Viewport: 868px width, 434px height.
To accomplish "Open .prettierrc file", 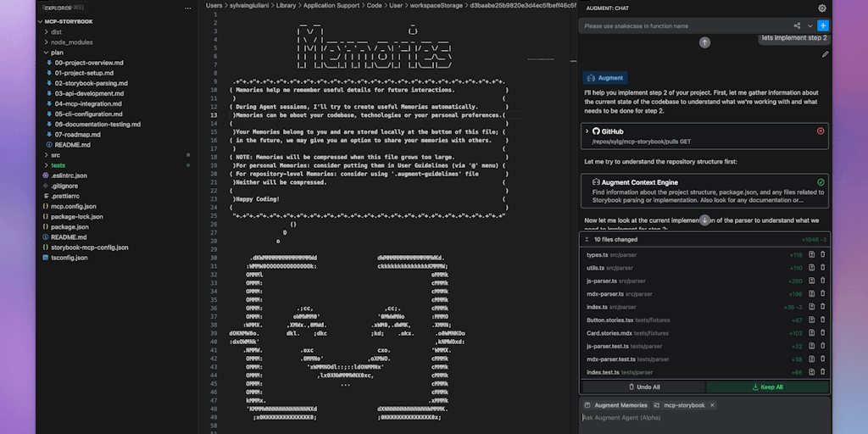I will (64, 196).
